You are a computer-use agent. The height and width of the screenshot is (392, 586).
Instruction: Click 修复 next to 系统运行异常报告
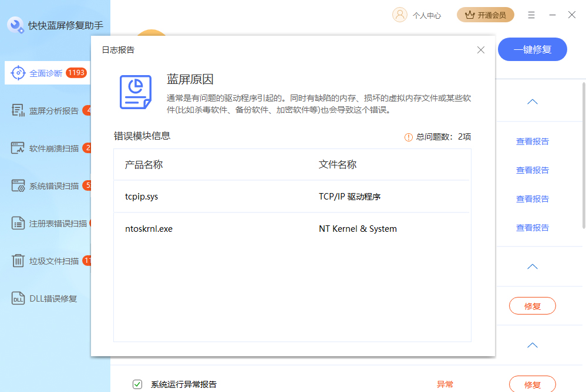[x=532, y=384]
